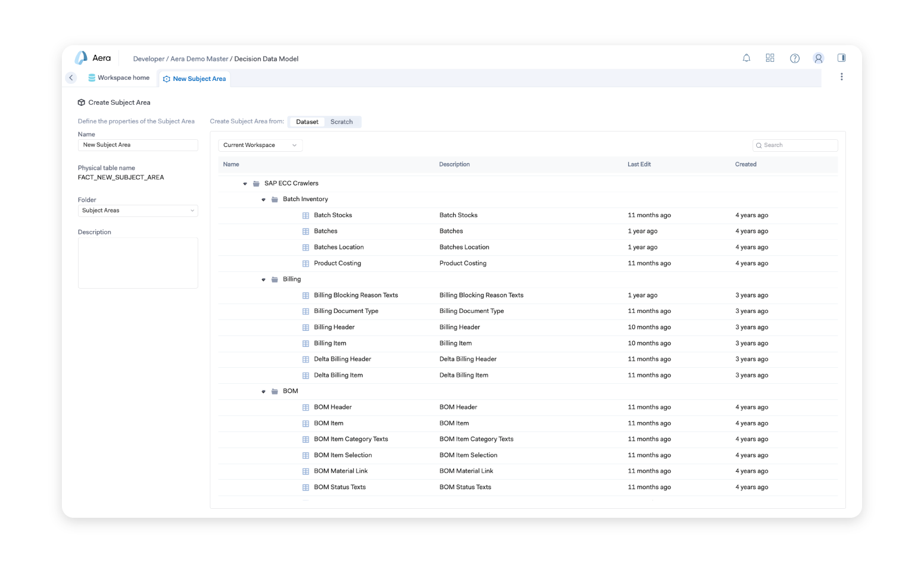This screenshot has width=924, height=563.
Task: Open the Current Workspace dropdown
Action: click(260, 145)
